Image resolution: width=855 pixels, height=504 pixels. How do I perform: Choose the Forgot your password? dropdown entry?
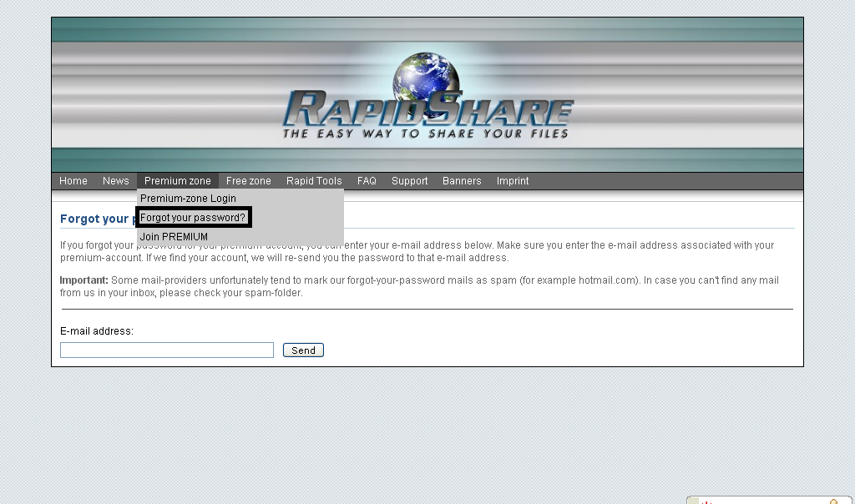pyautogui.click(x=193, y=218)
